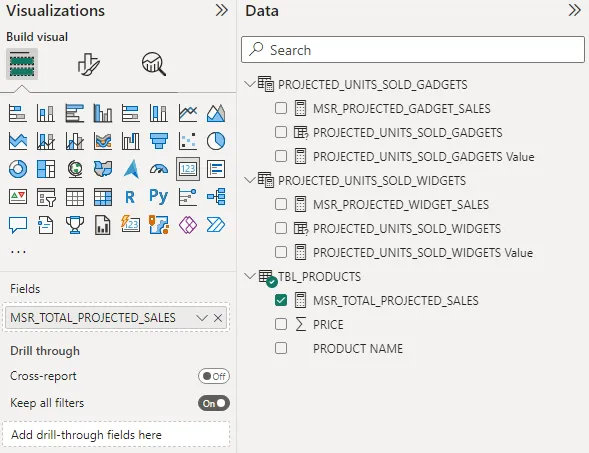The height and width of the screenshot is (453, 589).
Task: Select the Clustered column chart visual
Action: pos(103,113)
